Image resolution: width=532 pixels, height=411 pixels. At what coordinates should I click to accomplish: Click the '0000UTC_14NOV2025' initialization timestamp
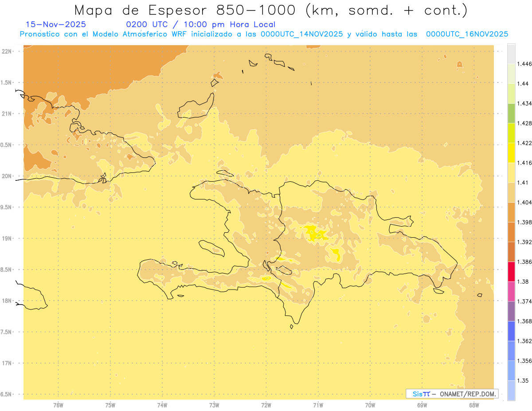[301, 34]
